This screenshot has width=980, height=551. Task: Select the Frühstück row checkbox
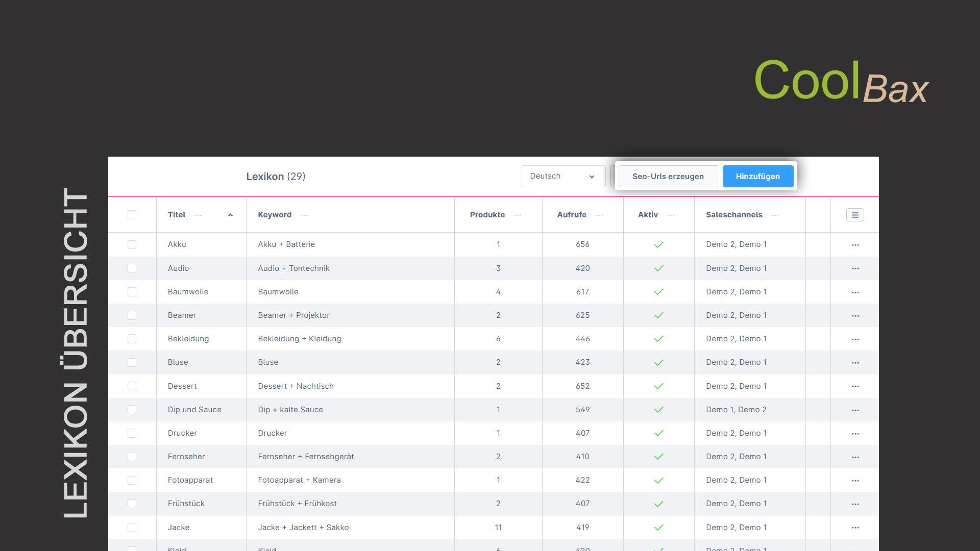coord(132,504)
